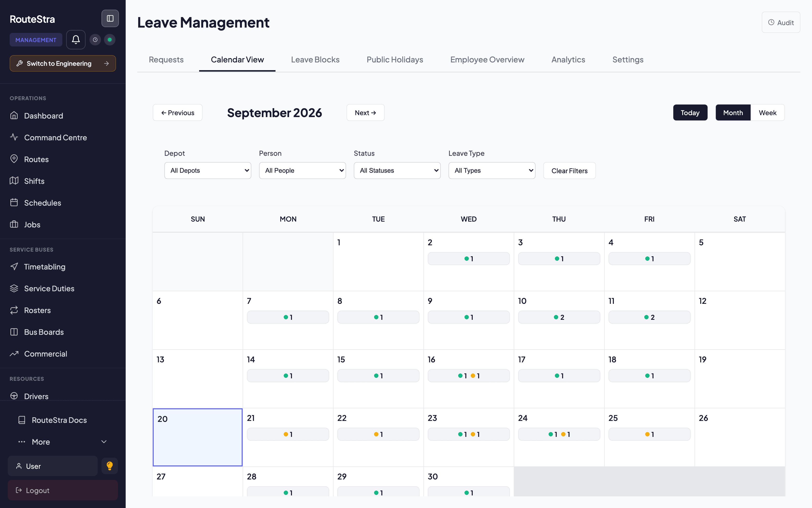812x508 pixels.
Task: Click the September 13 day cell
Action: (x=198, y=379)
